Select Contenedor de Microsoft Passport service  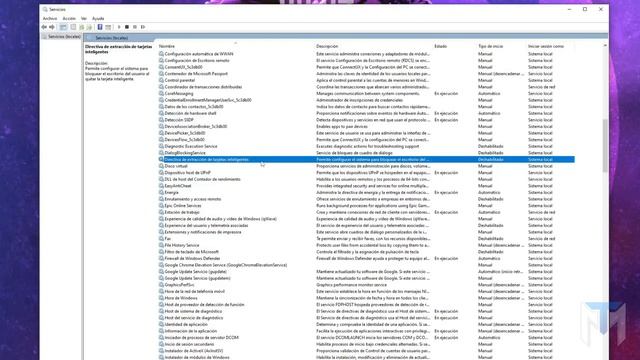366,74
